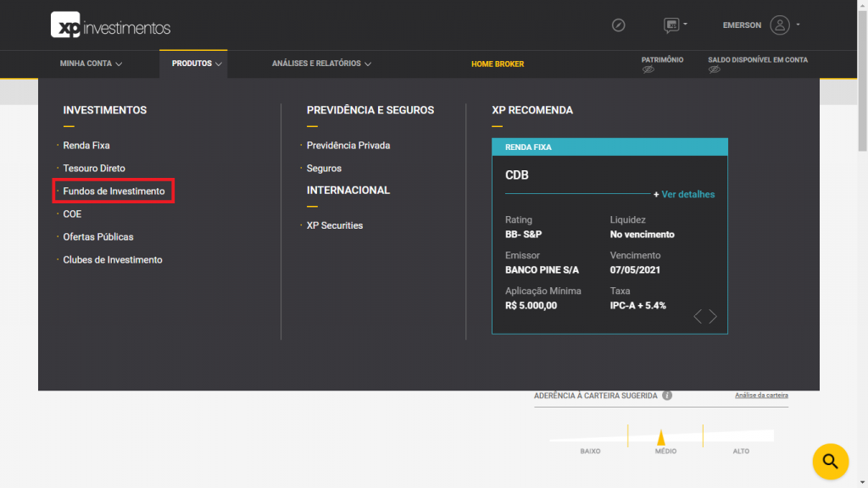
Task: Click the 07/05/2021 maturity date
Action: point(635,270)
